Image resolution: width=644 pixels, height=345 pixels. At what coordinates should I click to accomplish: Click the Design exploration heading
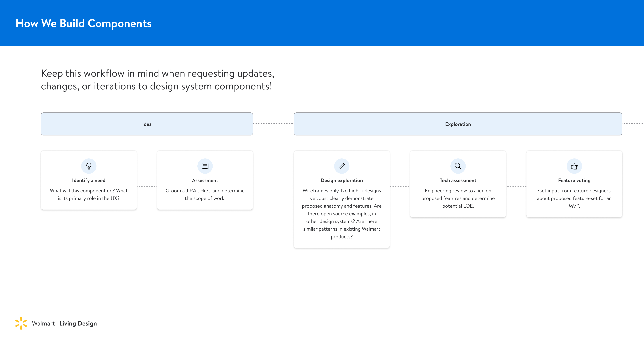pos(341,180)
